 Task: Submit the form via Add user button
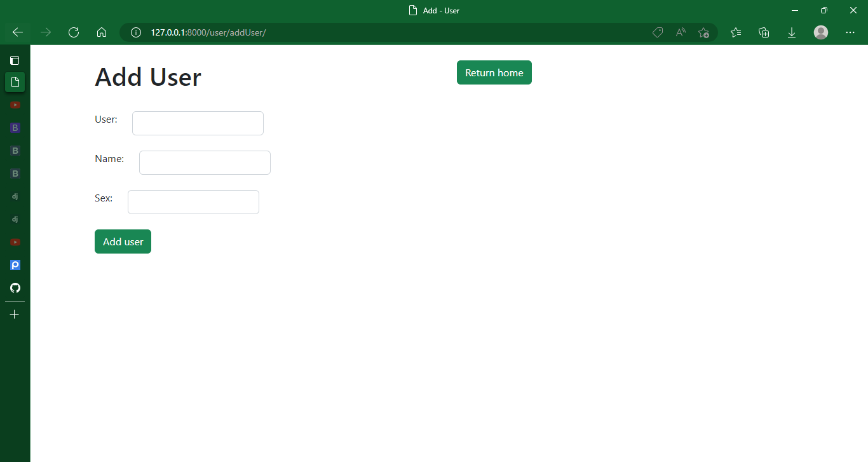[x=123, y=241]
